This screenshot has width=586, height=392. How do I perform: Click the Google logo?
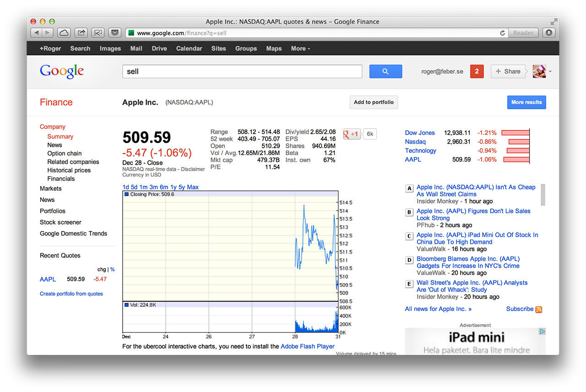point(62,71)
